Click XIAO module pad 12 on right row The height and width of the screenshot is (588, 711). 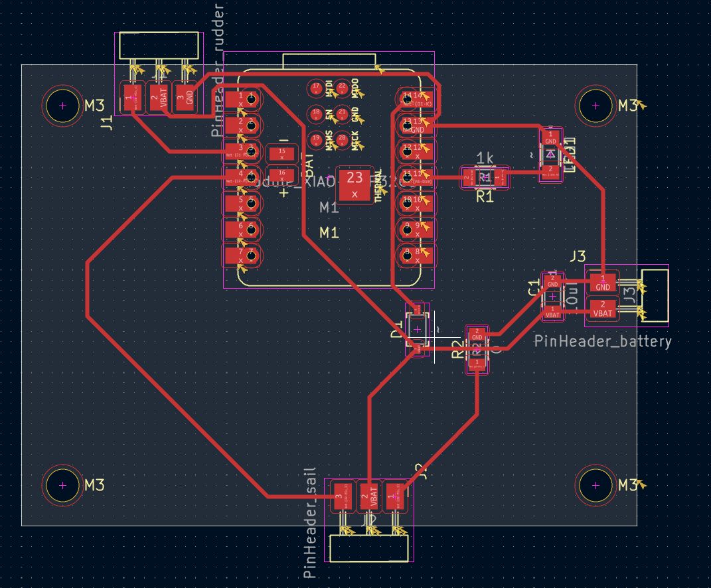pos(416,151)
